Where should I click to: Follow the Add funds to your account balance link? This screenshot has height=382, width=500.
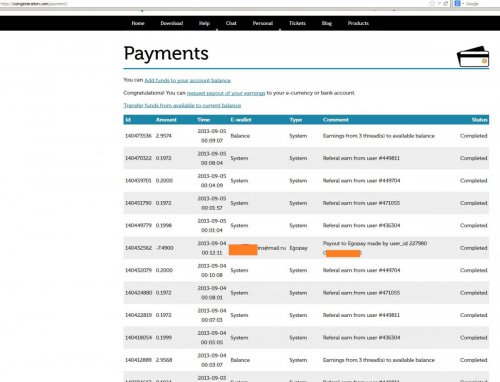click(188, 80)
